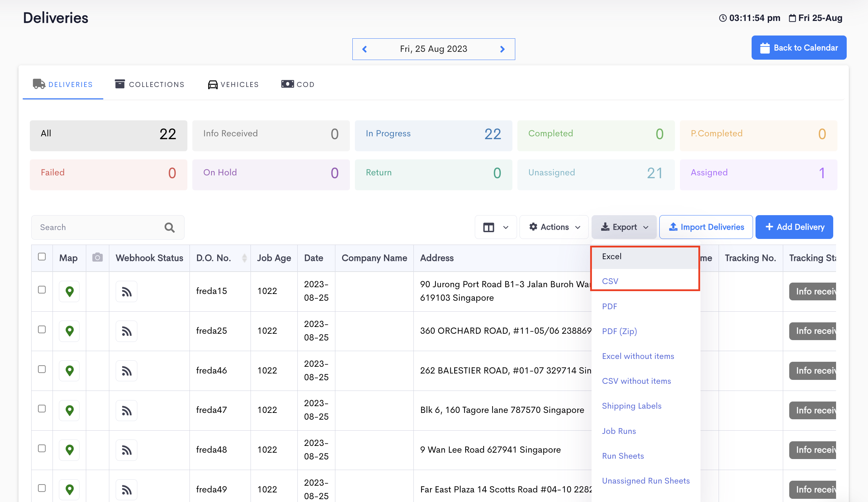868x502 pixels.
Task: Tick checkbox for freda15 row
Action: point(42,290)
